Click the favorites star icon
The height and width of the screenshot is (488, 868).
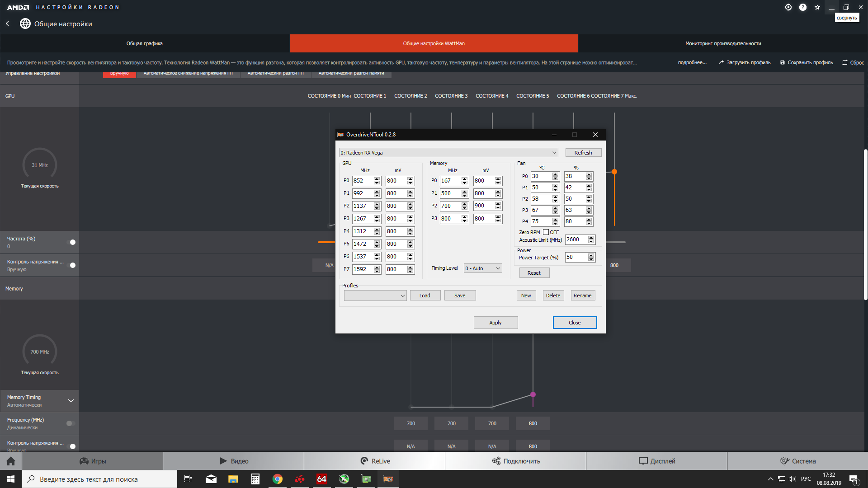[817, 7]
